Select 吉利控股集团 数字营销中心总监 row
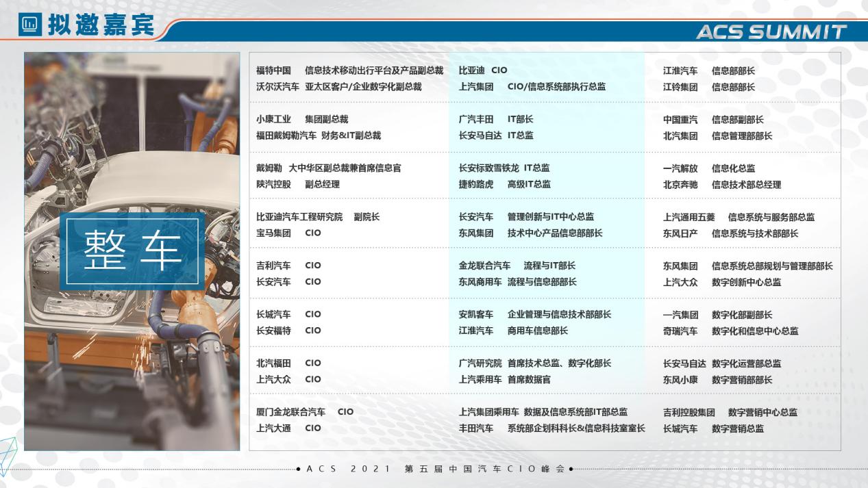 [730, 413]
